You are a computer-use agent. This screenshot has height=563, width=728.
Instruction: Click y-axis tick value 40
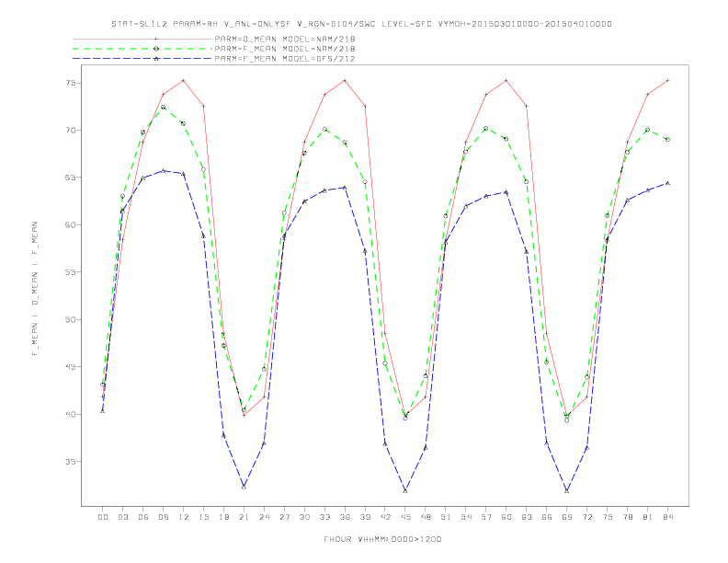(71, 414)
